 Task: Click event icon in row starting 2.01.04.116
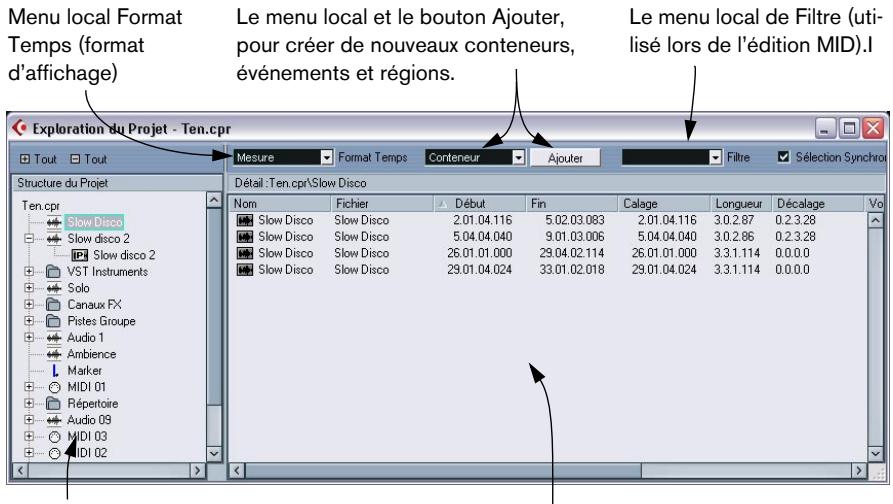(245, 220)
